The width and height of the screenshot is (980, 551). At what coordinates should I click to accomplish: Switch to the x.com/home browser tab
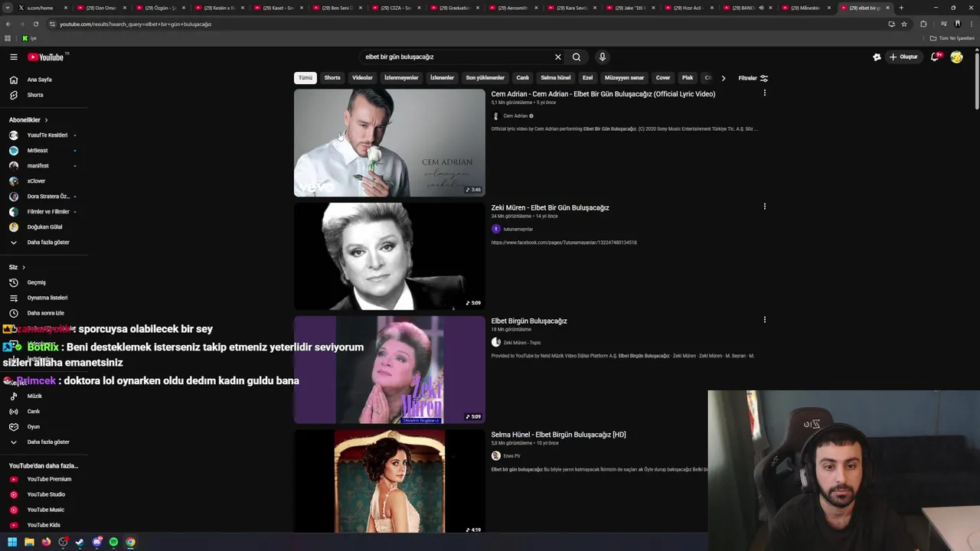(41, 8)
